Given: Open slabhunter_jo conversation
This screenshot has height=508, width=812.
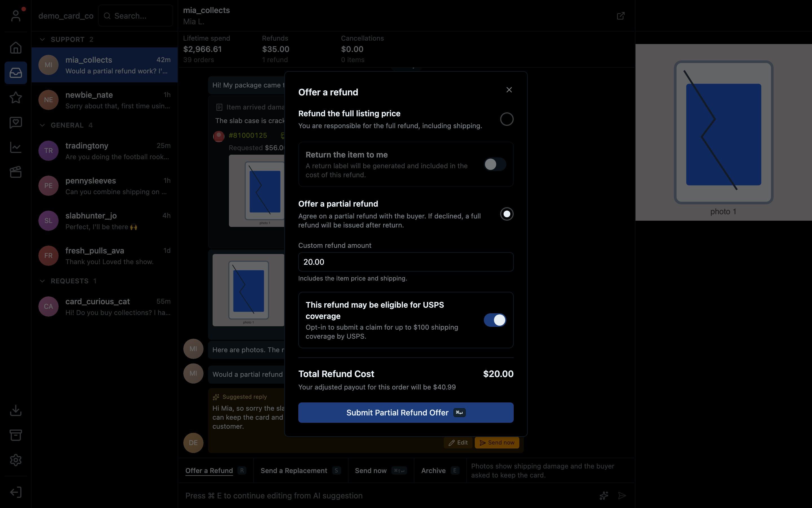Looking at the screenshot, I should pyautogui.click(x=105, y=220).
